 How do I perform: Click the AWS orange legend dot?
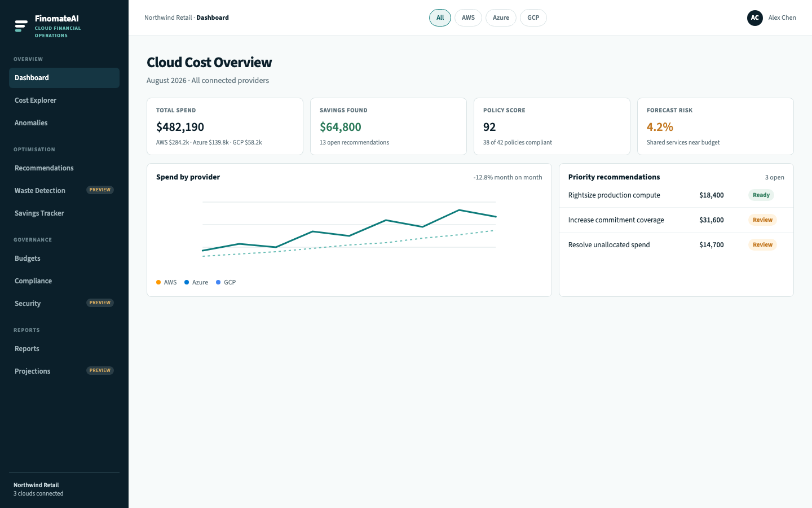pos(158,282)
